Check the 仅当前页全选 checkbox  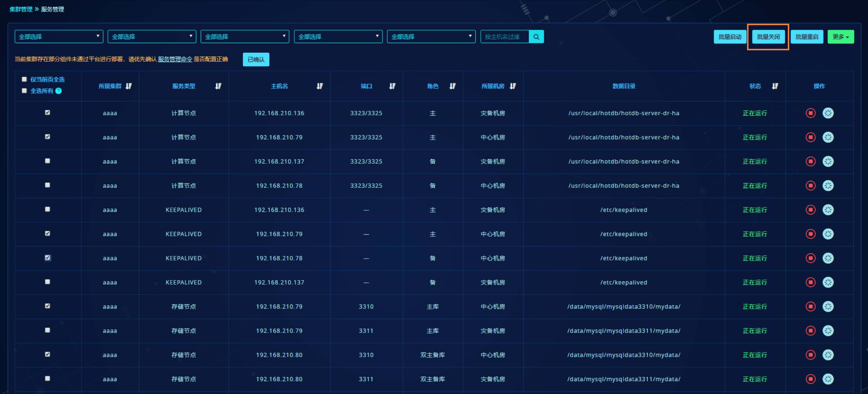[x=24, y=79]
